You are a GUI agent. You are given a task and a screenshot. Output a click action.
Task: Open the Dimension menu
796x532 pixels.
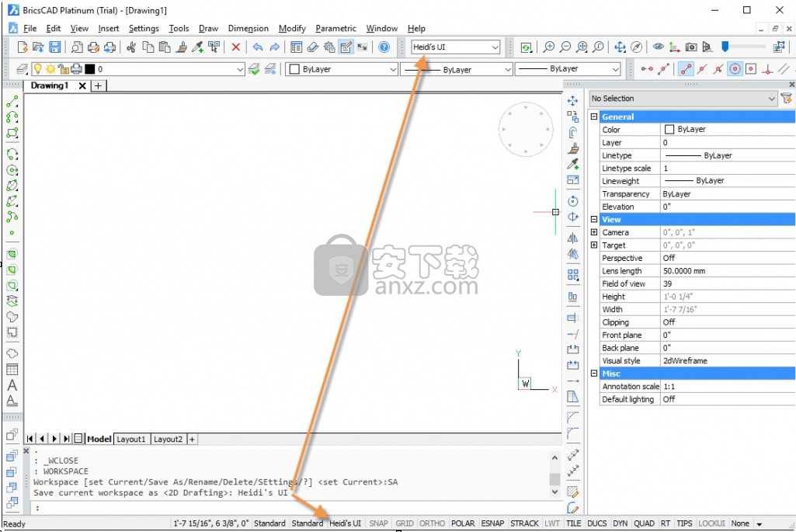(x=249, y=29)
